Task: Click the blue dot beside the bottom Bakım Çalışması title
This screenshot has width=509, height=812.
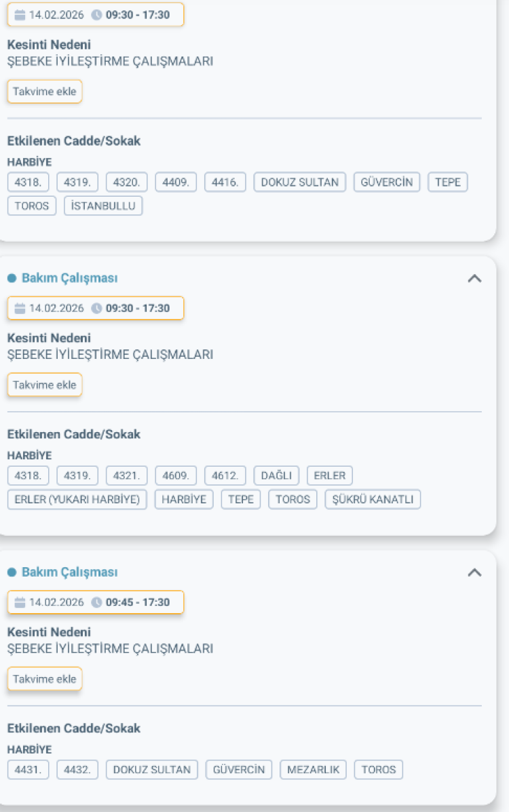Action: 12,573
